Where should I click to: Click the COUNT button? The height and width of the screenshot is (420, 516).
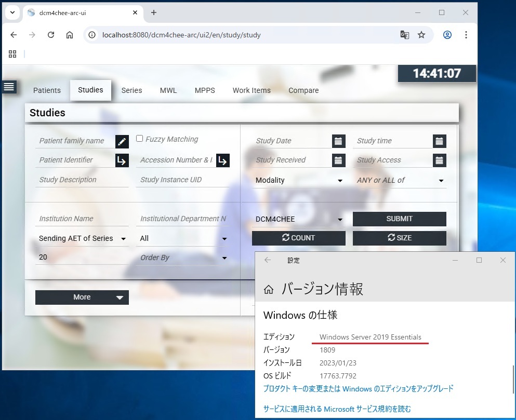pos(298,238)
